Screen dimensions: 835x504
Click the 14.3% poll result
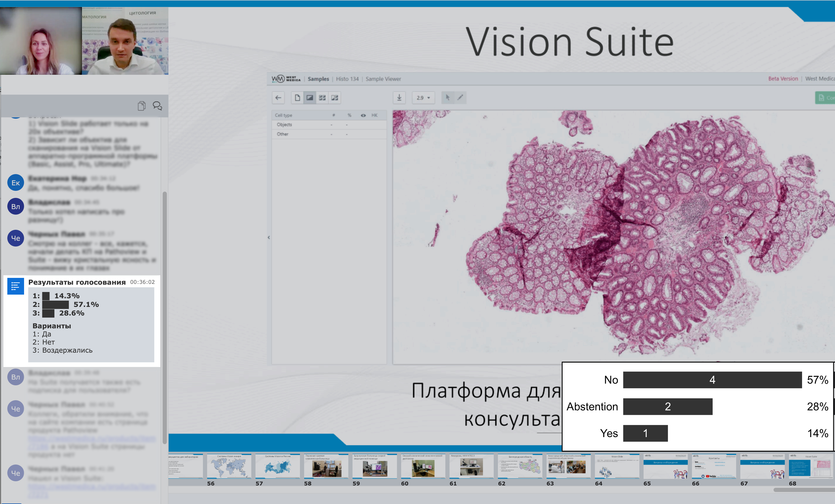pos(67,296)
